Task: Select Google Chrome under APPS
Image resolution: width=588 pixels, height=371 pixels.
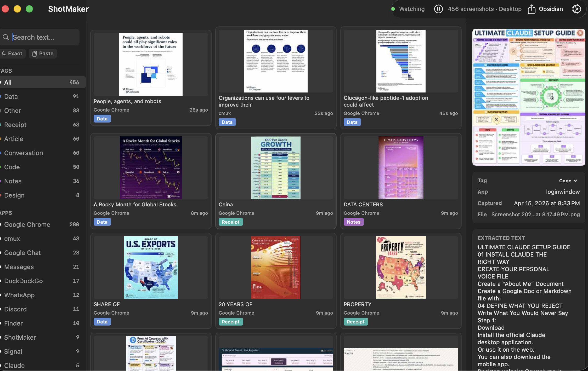Action: tap(27, 224)
